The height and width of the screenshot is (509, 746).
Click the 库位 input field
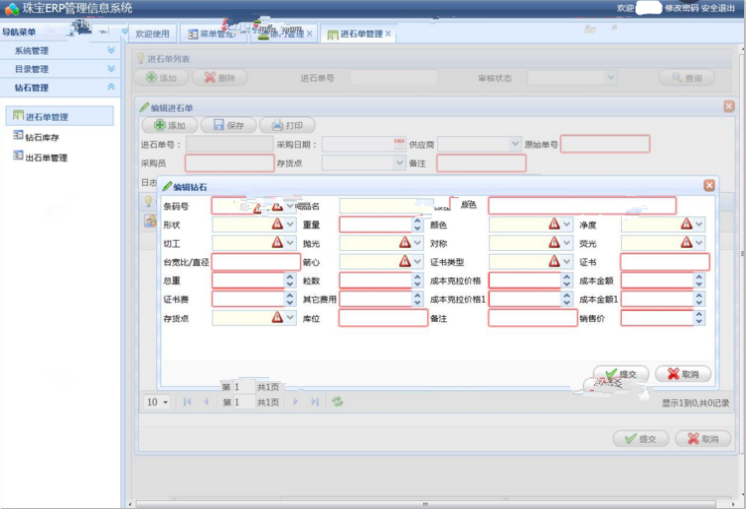coord(381,318)
